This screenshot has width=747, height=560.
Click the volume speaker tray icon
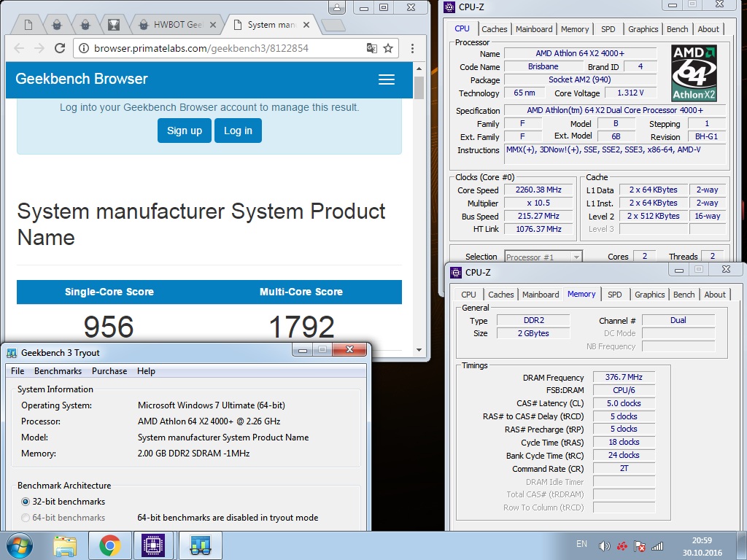click(x=604, y=546)
